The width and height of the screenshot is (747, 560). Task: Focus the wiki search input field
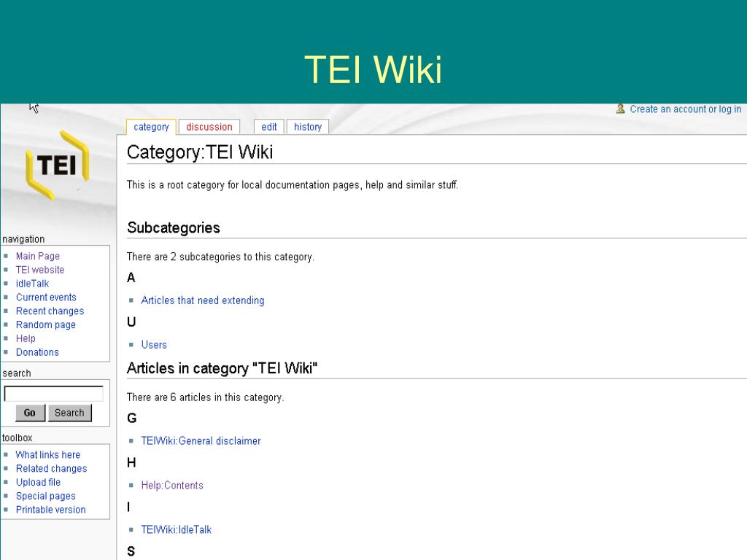click(53, 393)
